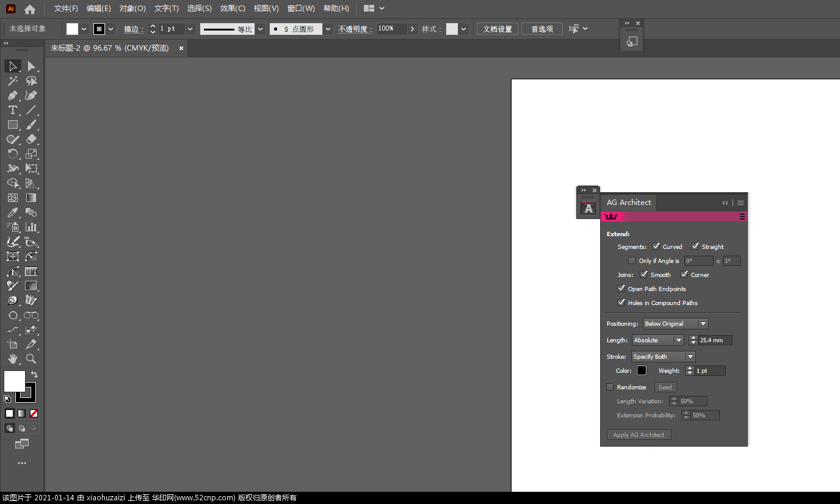Select the Hand tool
Screen dimensions: 840x504
pyautogui.click(x=12, y=359)
